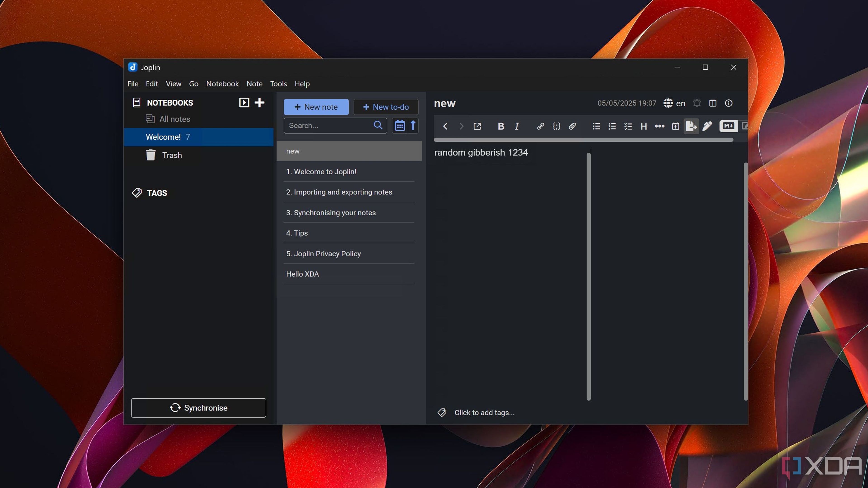Open the Edit menu

152,84
